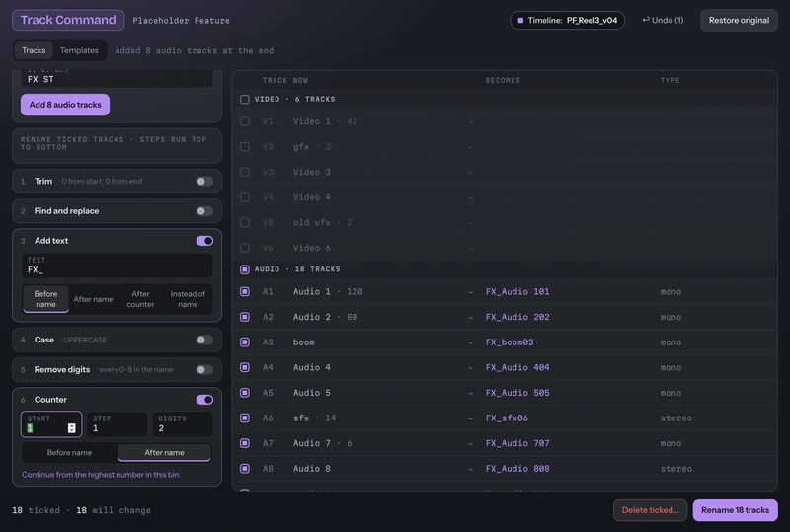
Task: Untick the A7 Audio 7 checkbox
Action: 244,443
